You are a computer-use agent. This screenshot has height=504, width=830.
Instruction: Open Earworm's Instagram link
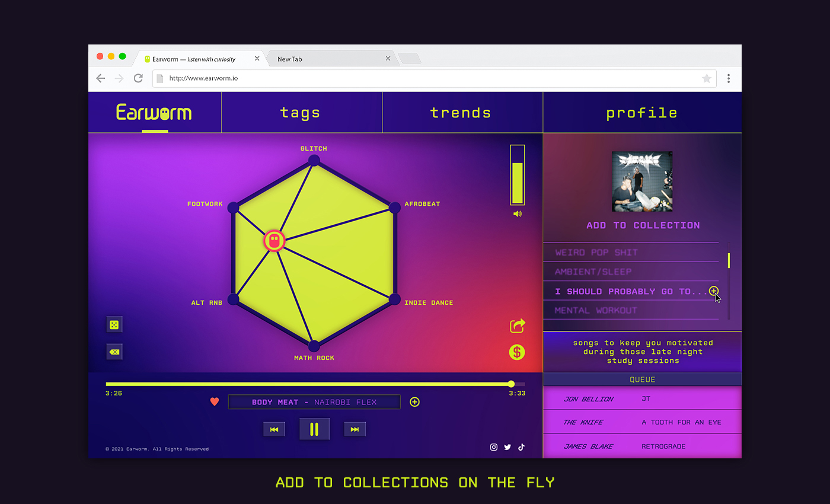pos(494,447)
